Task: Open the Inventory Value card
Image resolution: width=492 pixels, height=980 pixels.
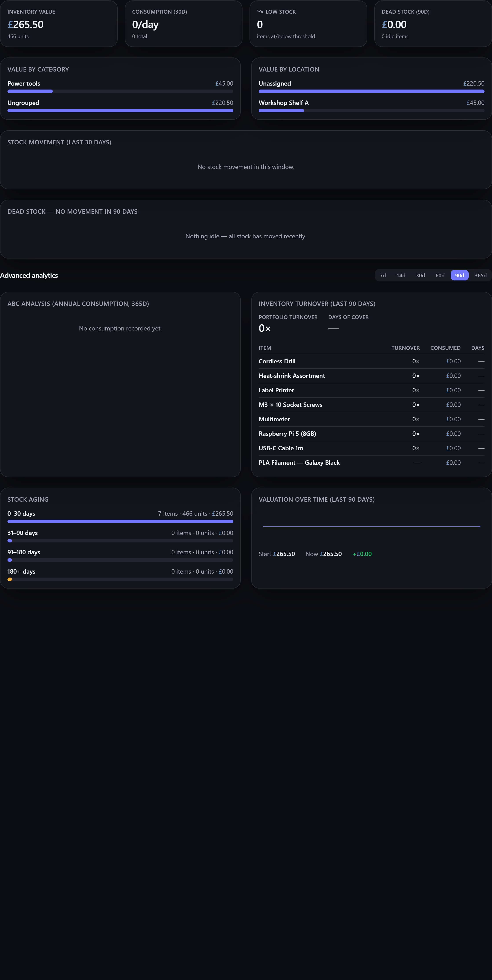Action: (x=59, y=23)
